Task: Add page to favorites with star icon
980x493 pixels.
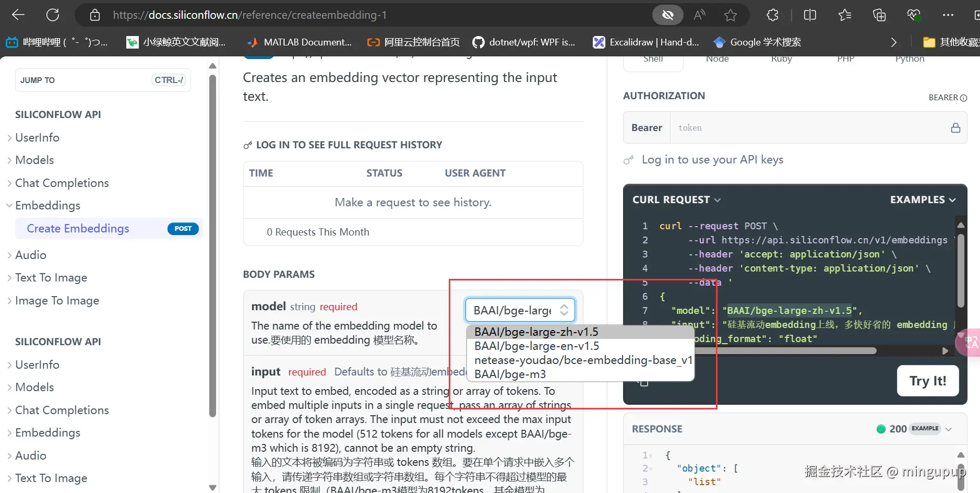Action: coord(731,15)
